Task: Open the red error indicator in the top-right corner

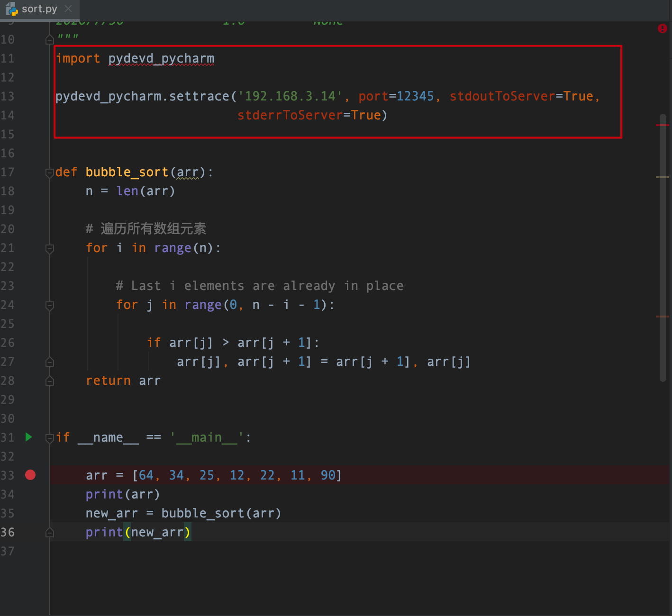Action: [x=663, y=28]
